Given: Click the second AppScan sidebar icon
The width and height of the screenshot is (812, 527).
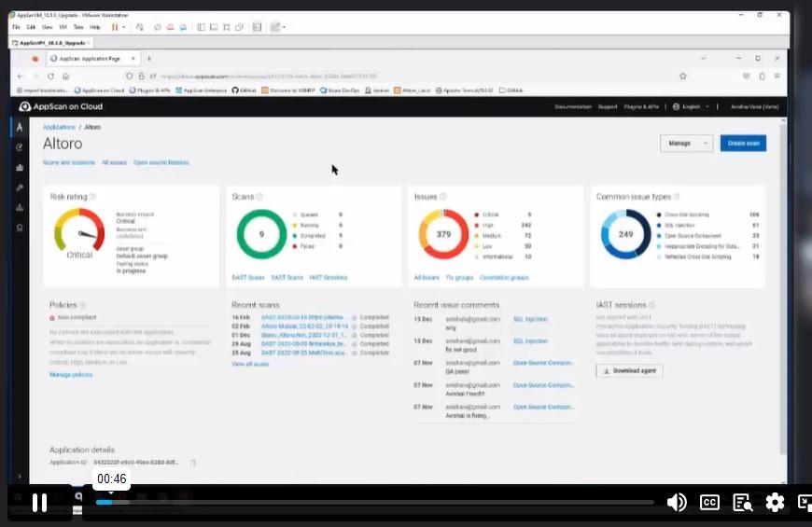Looking at the screenshot, I should tap(20, 147).
